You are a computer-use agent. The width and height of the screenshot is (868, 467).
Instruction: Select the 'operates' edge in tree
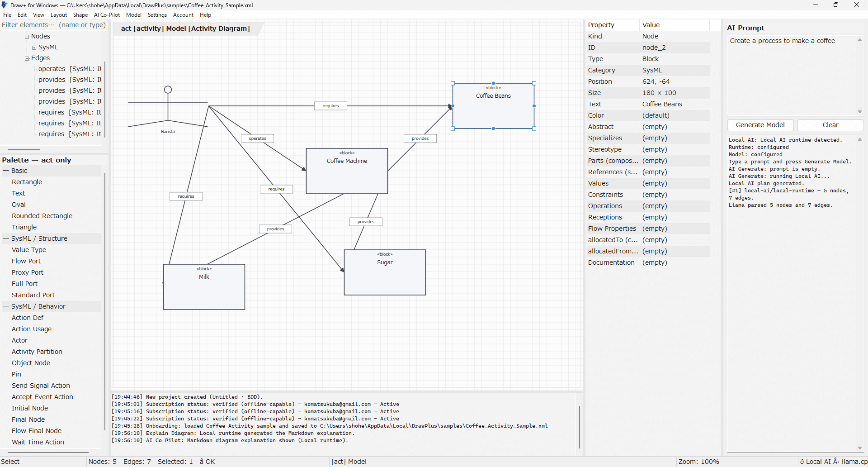70,69
